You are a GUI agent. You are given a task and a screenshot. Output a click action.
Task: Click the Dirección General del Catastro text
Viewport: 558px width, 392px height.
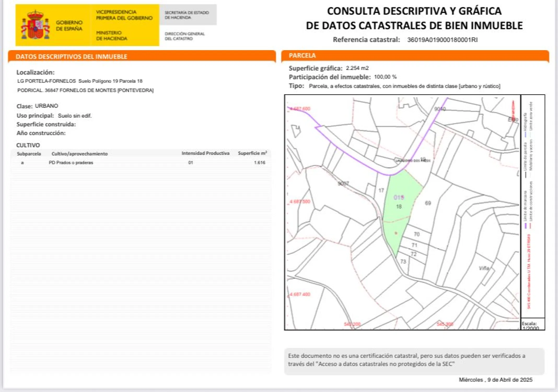(x=184, y=36)
